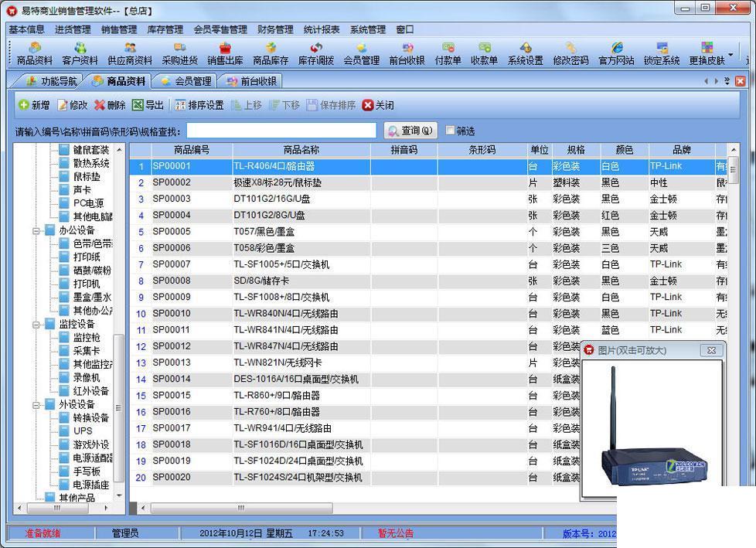Screen dimensions: 756x548
Task: Open 系统设置 toolbar icon
Action: pyautogui.click(x=526, y=53)
